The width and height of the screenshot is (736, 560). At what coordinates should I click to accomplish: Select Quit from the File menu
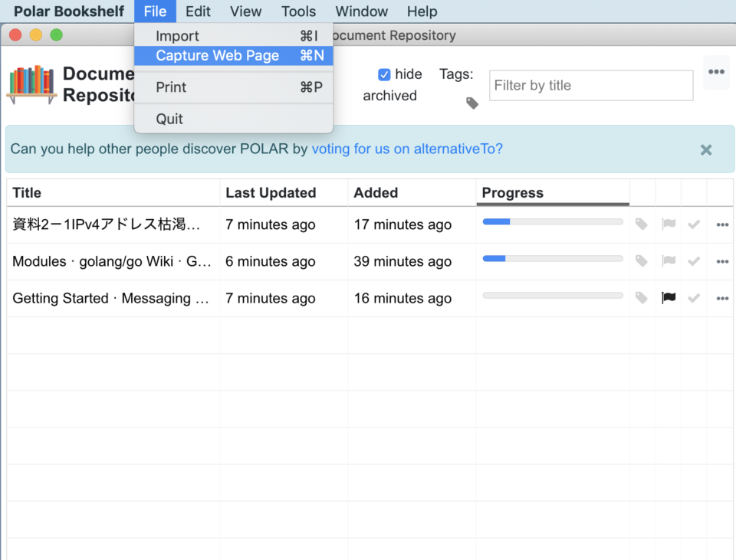234,120
